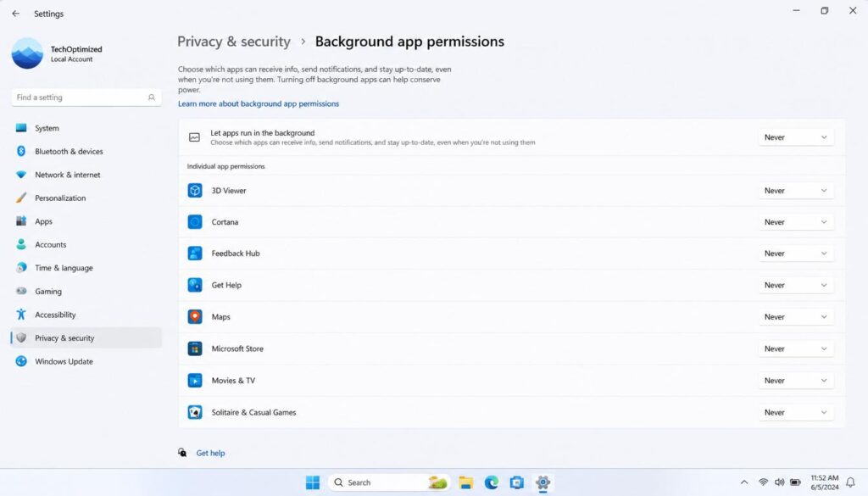This screenshot has height=496, width=868.
Task: Open Personalization in the sidebar
Action: pyautogui.click(x=86, y=198)
